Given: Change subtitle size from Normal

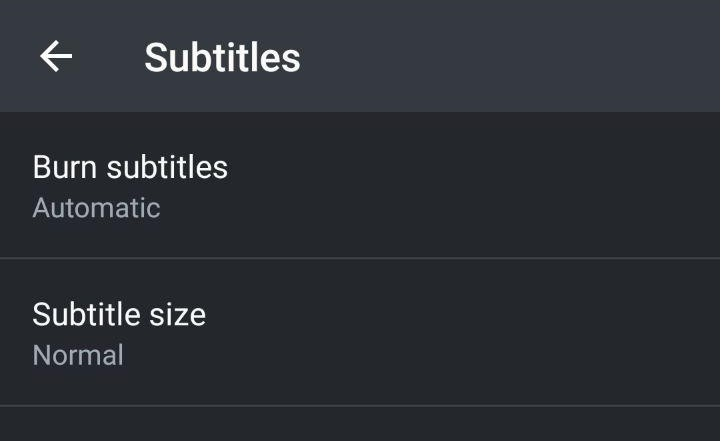Looking at the screenshot, I should [360, 333].
